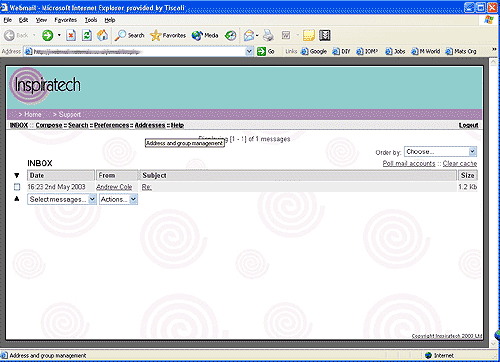The width and height of the screenshot is (500, 362).
Task: Open the File menu
Action: coord(8,20)
